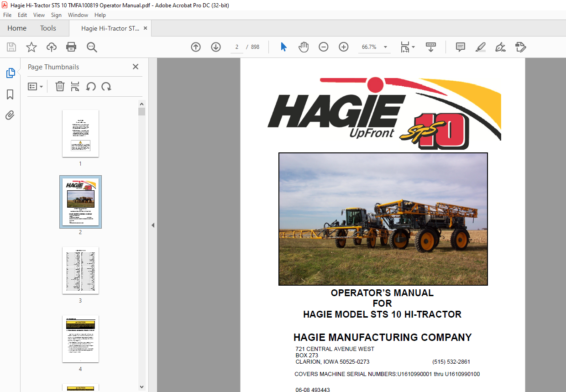Rotate page clockwise

pos(106,86)
